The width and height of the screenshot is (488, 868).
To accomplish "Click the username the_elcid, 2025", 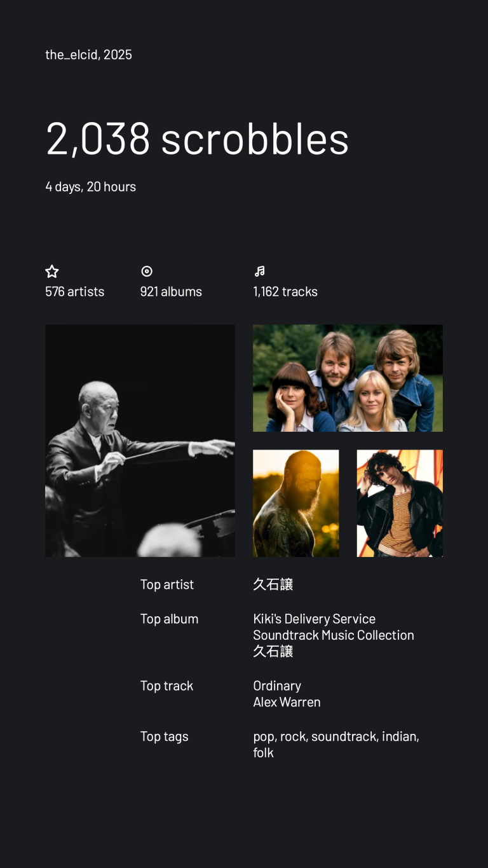I will (x=88, y=55).
